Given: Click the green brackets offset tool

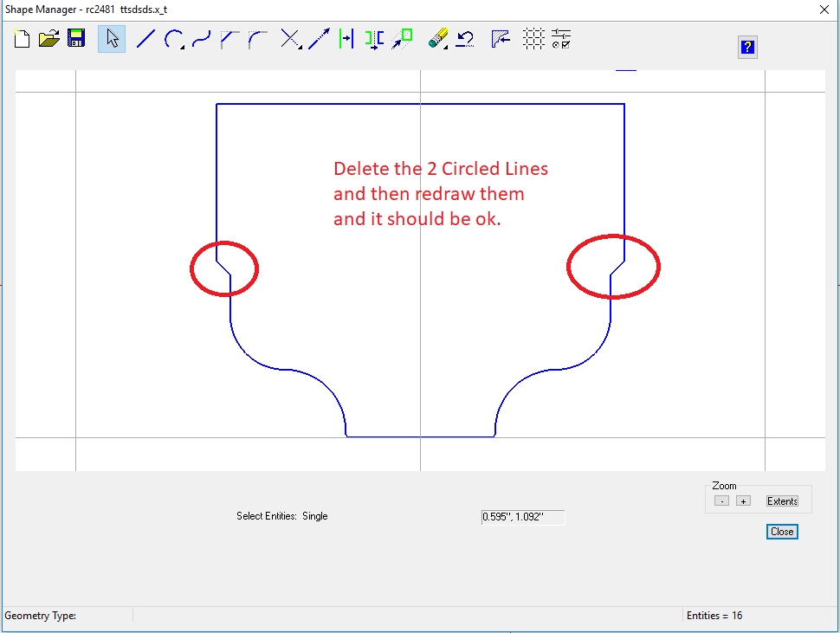Looking at the screenshot, I should click(x=374, y=39).
